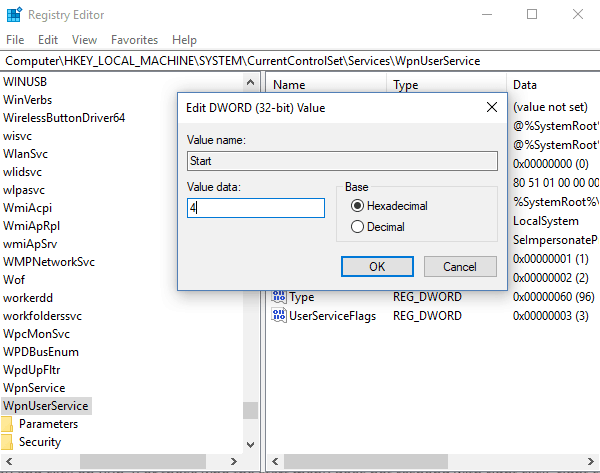Screen dimensions: 600x473
Task: Click the LocalSystem data cell
Action: [546, 221]
